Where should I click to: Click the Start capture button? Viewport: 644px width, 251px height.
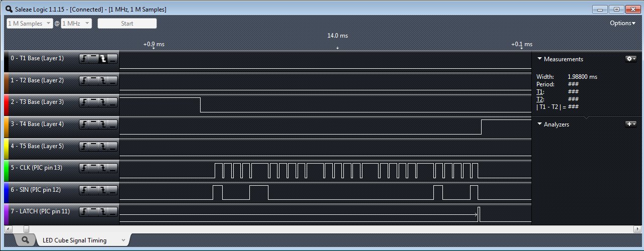pyautogui.click(x=127, y=24)
